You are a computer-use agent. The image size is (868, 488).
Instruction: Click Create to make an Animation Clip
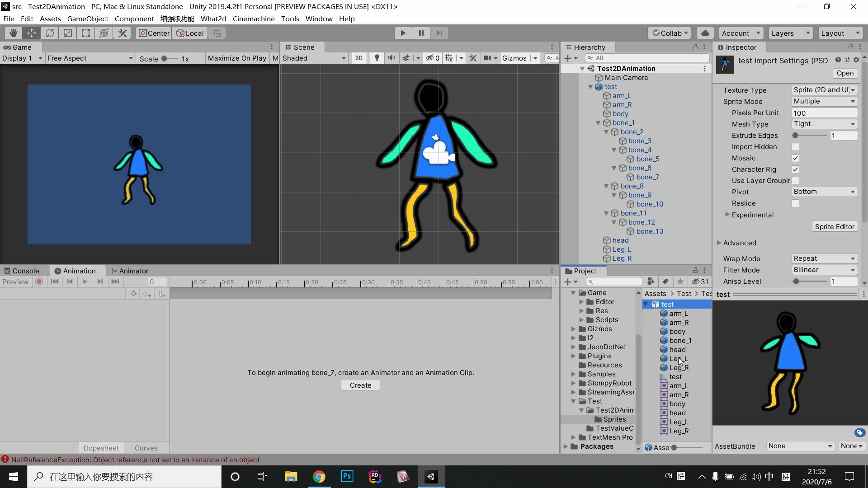pyautogui.click(x=360, y=385)
